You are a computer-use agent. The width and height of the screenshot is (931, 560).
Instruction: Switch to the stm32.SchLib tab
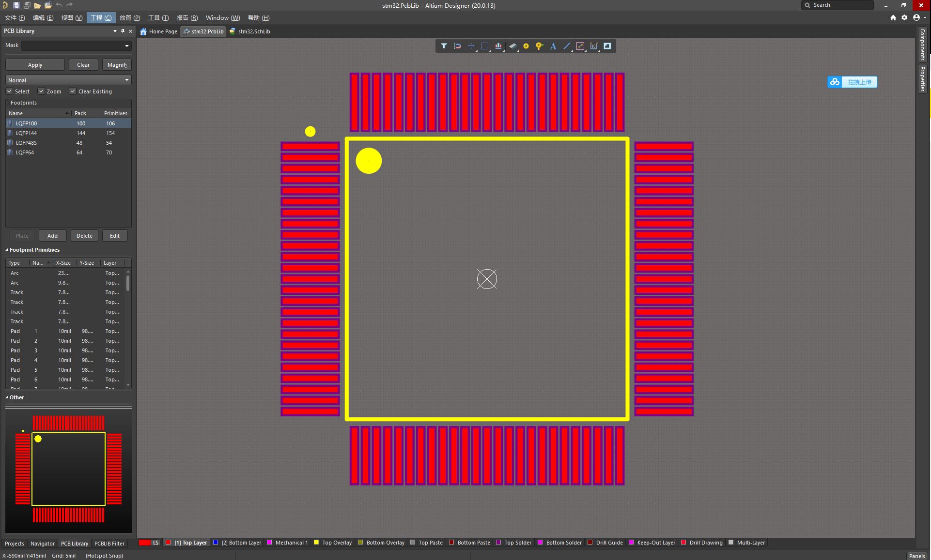coord(250,31)
